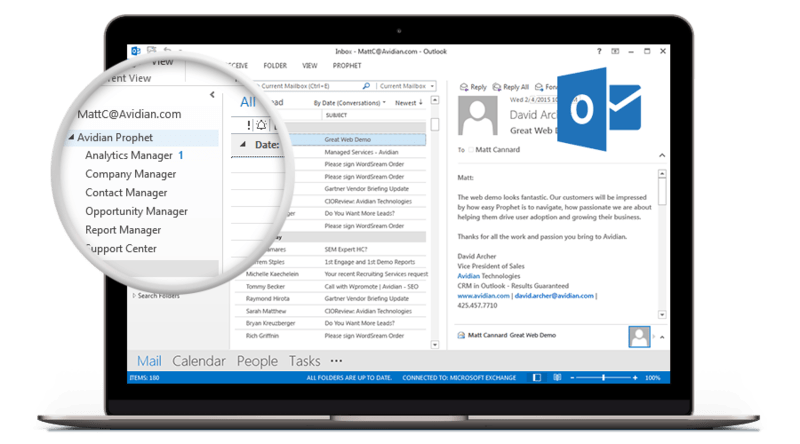
Task: Toggle the Newest sort order
Action: [x=409, y=103]
